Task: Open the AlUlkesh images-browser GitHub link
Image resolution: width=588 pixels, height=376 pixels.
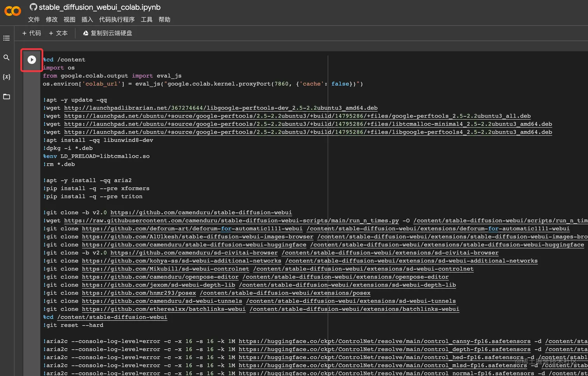Action: click(198, 237)
